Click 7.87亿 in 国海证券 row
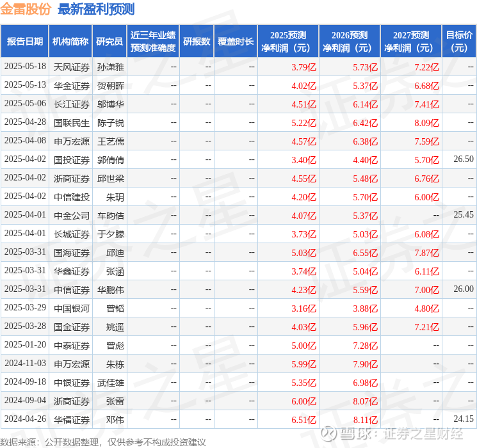Screen dimensions: 477x448 [x=427, y=252]
